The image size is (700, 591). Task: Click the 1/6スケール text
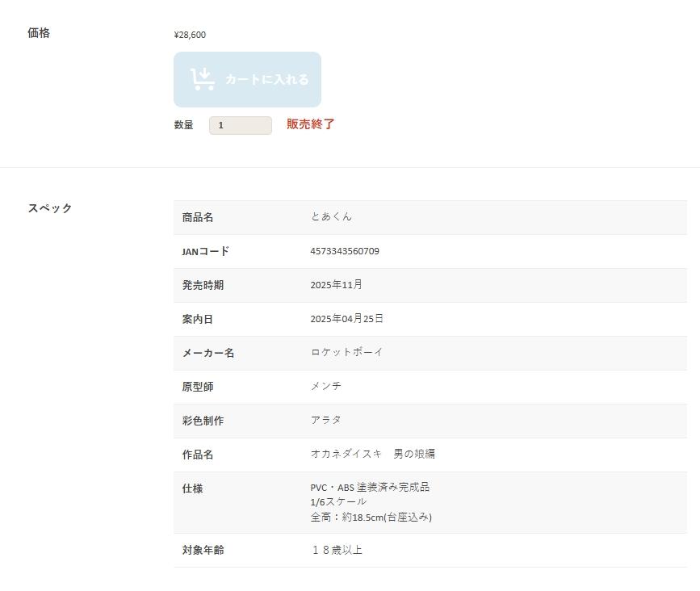point(337,501)
